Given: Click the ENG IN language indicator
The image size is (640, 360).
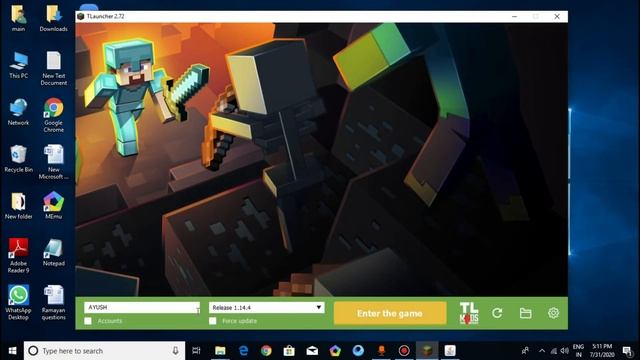Looking at the screenshot, I should pyautogui.click(x=578, y=351).
